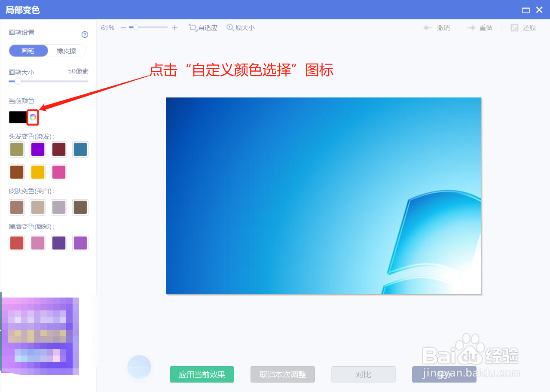Click the redo 重做 arrow
This screenshot has height=392, width=550.
coord(471,27)
